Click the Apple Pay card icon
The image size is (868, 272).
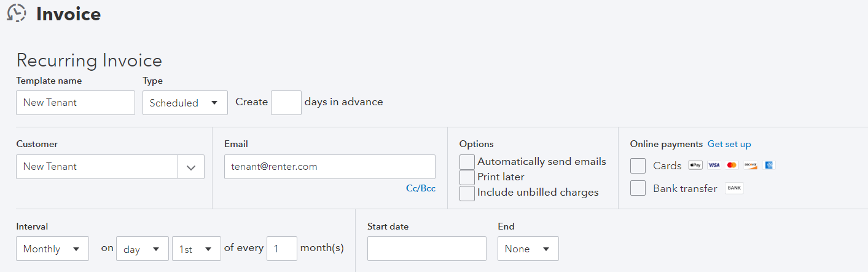point(695,166)
